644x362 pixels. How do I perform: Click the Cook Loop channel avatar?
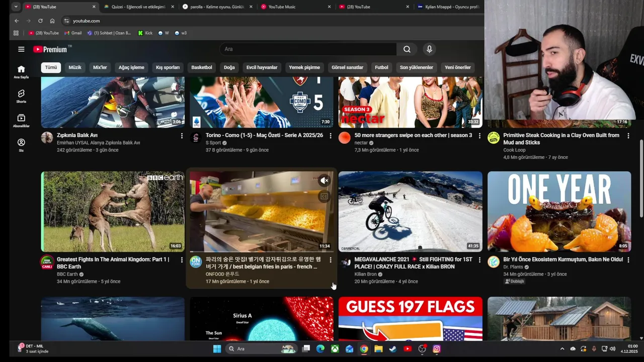tap(494, 138)
